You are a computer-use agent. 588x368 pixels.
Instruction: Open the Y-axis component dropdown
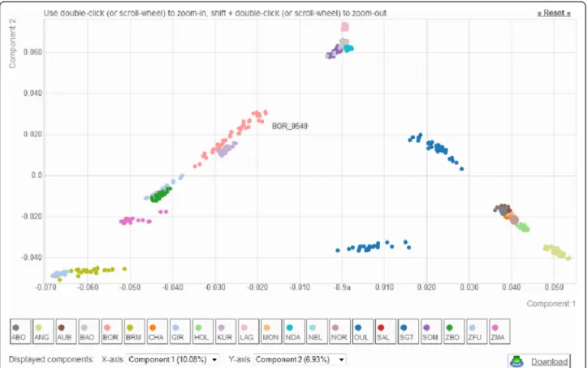tap(299, 359)
